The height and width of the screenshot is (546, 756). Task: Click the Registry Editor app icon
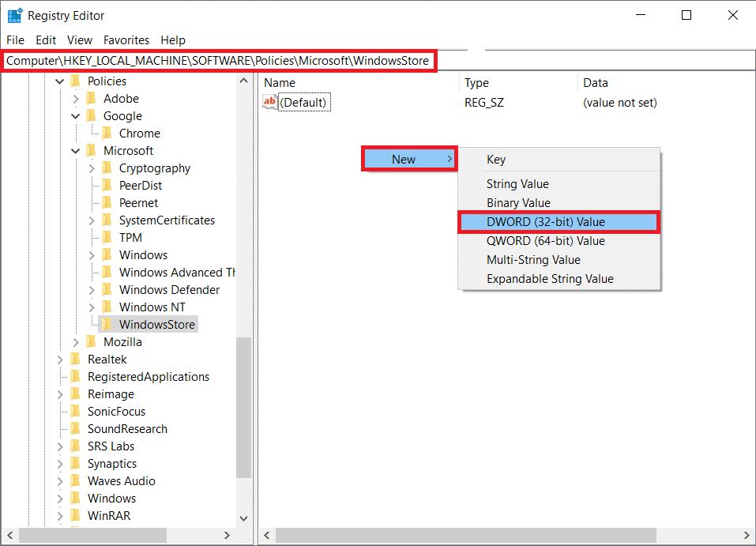(15, 16)
